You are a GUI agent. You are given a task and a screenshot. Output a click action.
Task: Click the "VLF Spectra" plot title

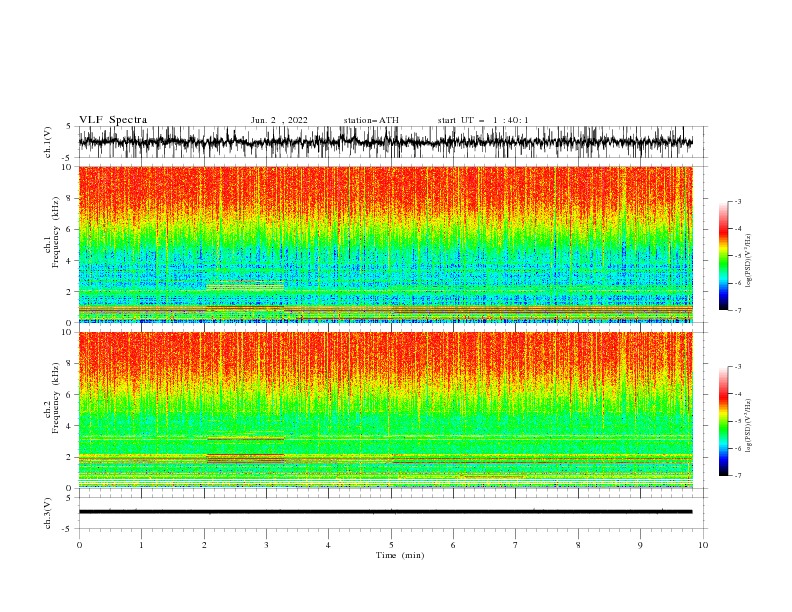click(x=113, y=120)
